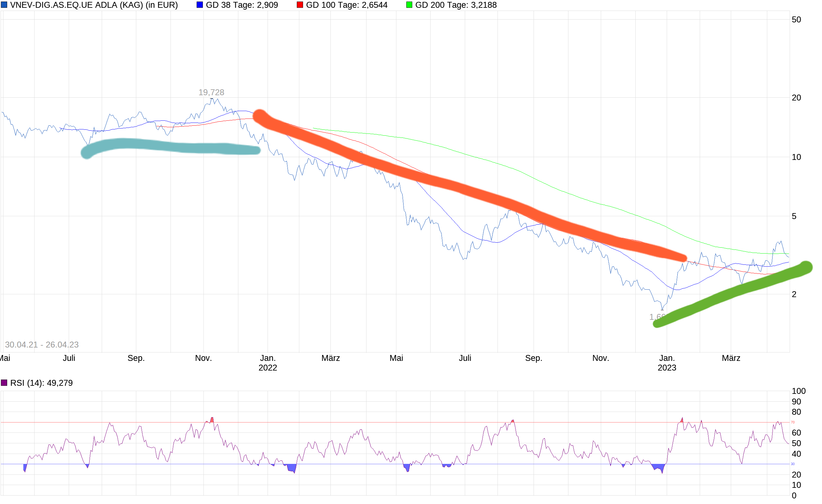Click the thick green uptrend line
The height and width of the screenshot is (504, 822).
[x=734, y=292]
